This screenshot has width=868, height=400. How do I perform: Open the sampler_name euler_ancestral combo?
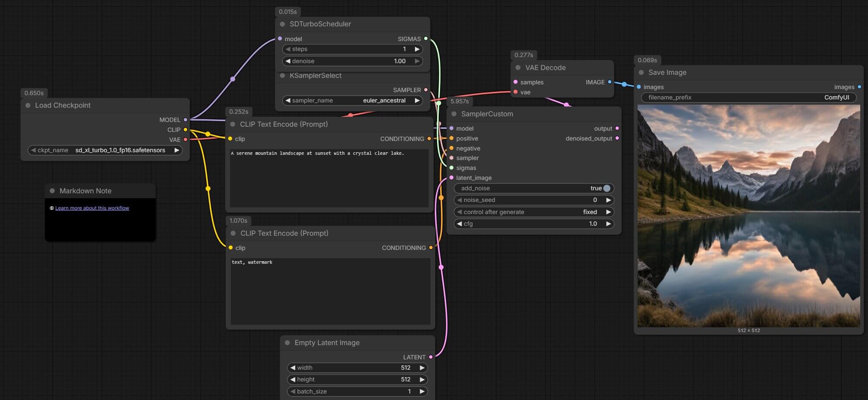coord(352,100)
